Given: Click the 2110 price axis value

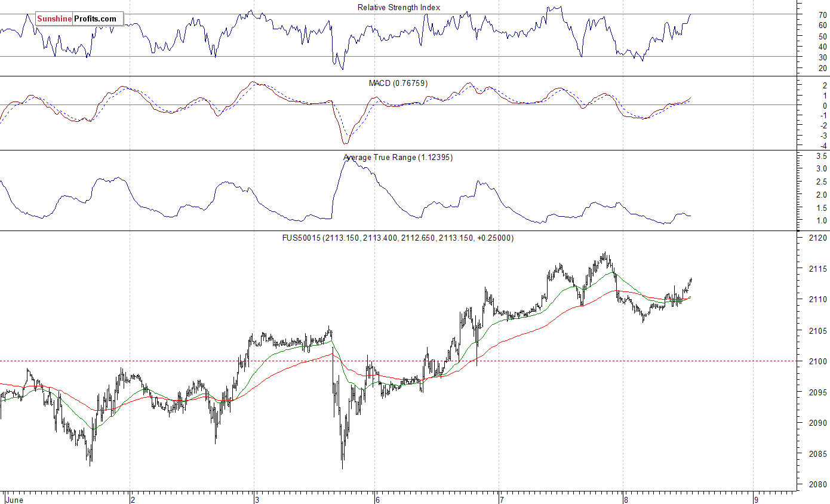Looking at the screenshot, I should [817, 300].
